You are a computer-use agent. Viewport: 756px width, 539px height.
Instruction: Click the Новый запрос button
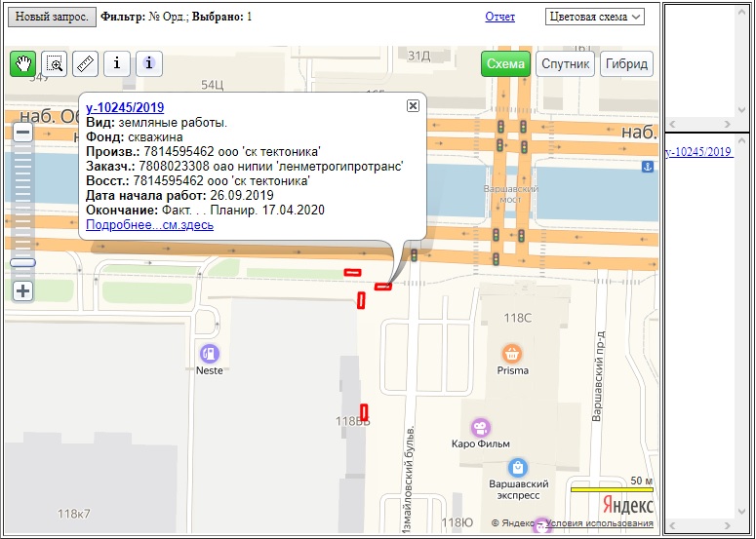click(51, 18)
